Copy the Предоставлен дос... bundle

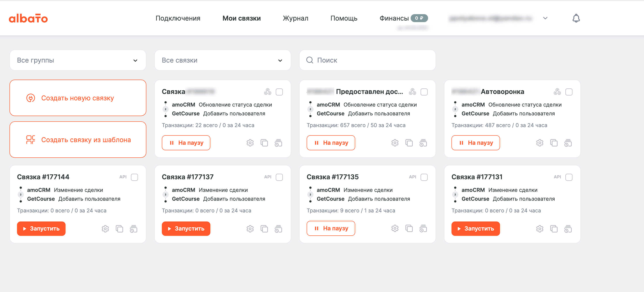409,143
